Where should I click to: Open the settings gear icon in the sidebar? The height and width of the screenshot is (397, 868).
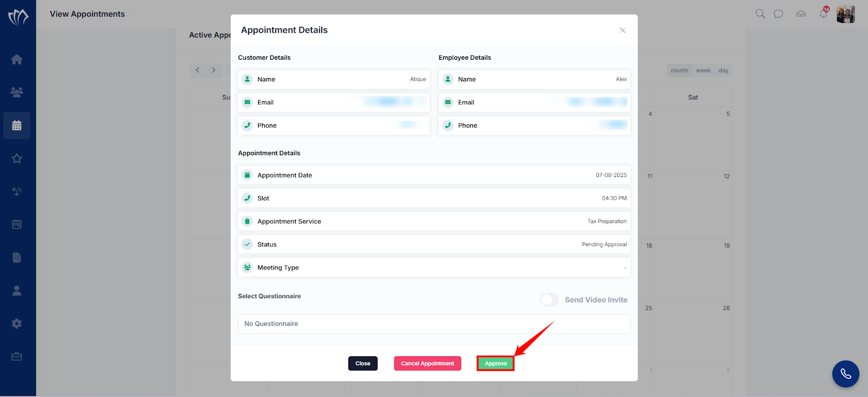pyautogui.click(x=17, y=324)
